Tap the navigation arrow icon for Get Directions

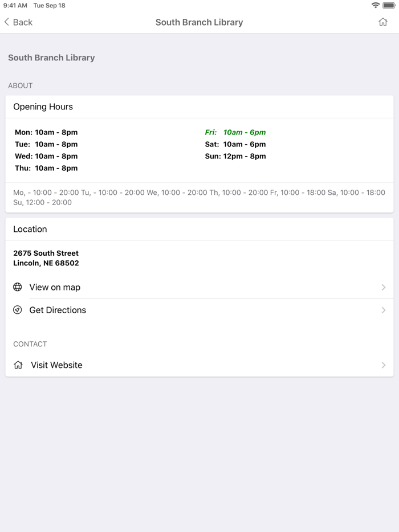17,310
